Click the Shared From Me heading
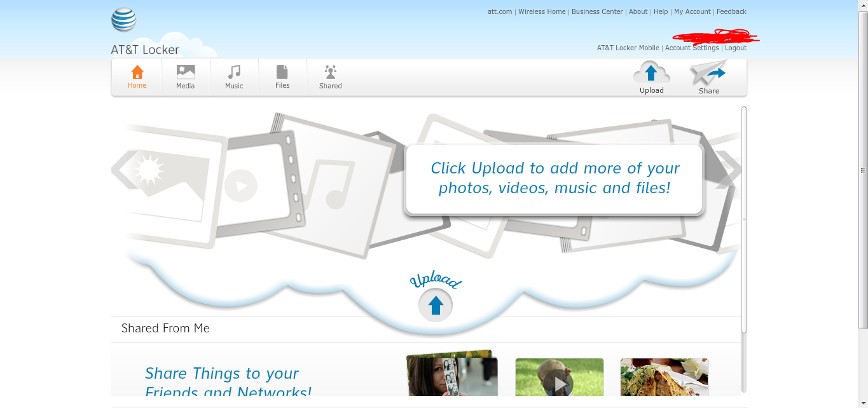 click(165, 328)
